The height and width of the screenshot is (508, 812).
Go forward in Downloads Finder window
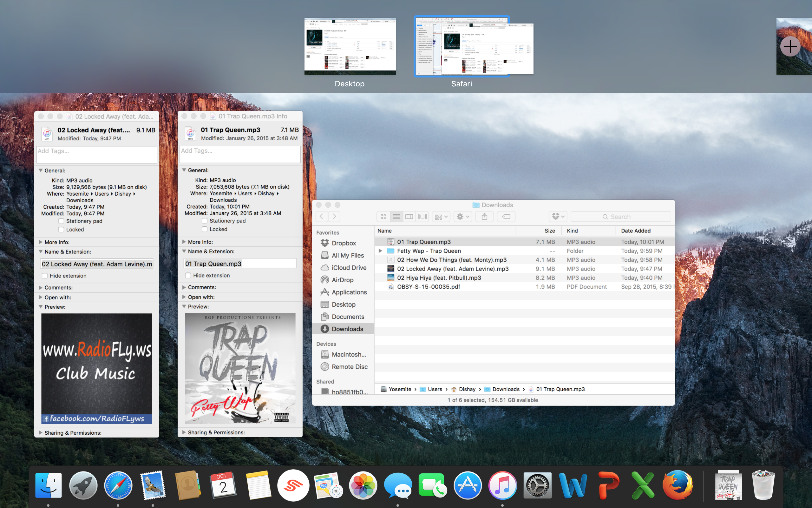(x=334, y=217)
